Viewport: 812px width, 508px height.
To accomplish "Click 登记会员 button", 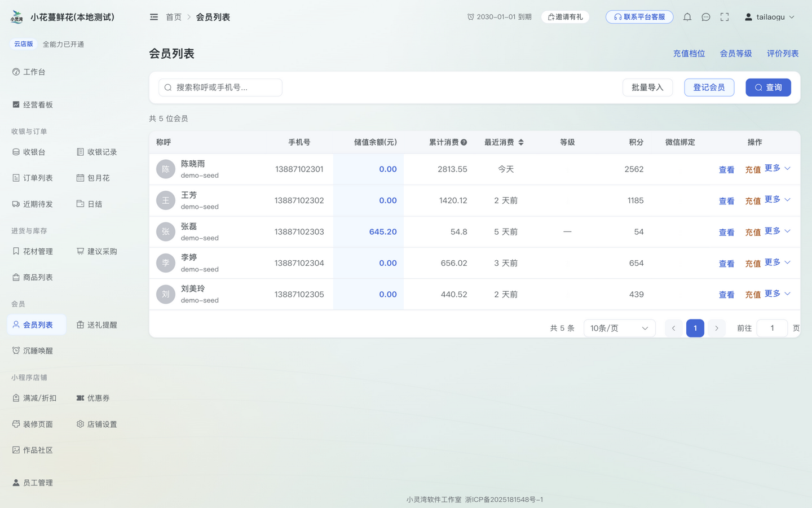I will [709, 87].
